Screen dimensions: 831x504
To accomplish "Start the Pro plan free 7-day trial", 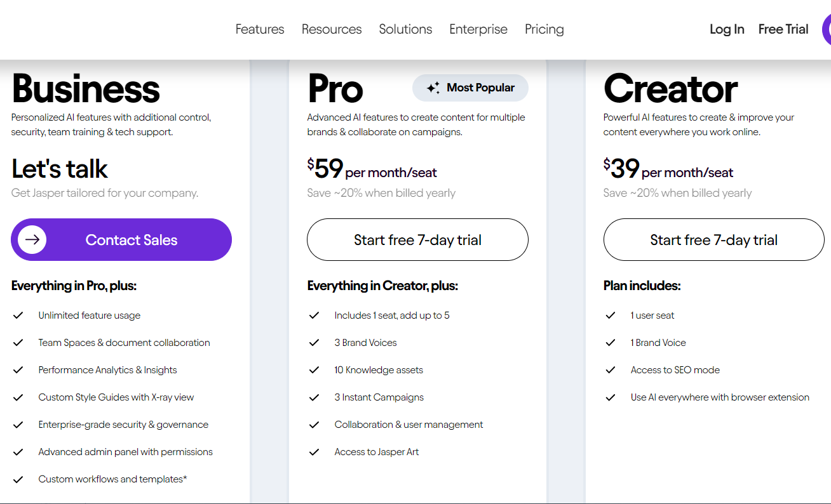I will [417, 240].
